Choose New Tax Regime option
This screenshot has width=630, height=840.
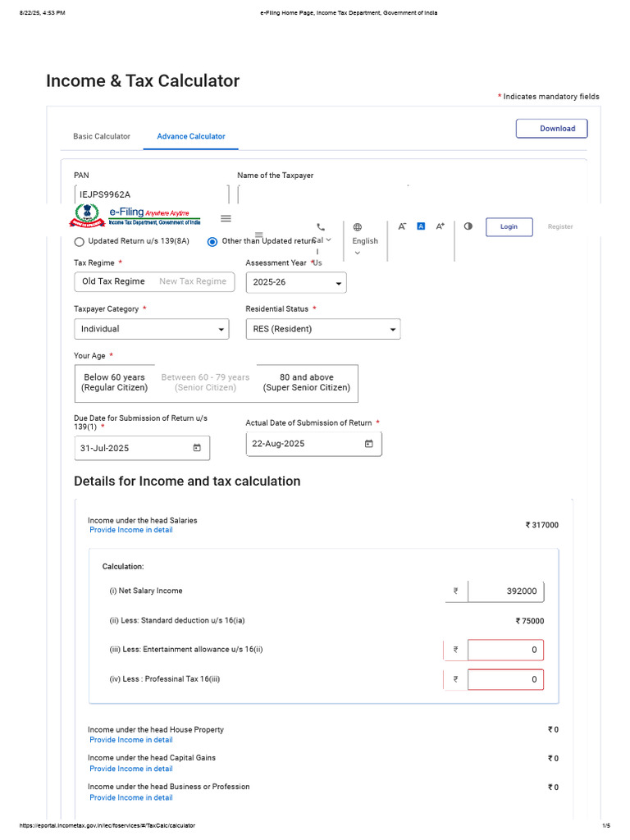pos(193,281)
